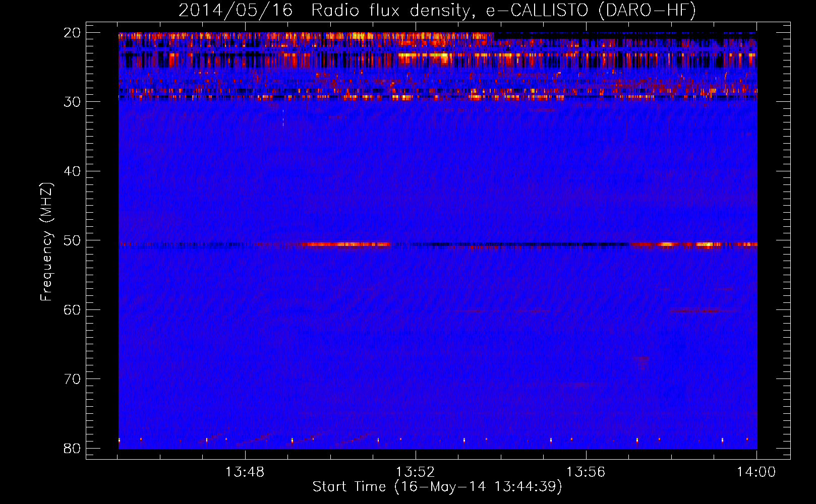Click the 13:48 time tick label
Image resolution: width=816 pixels, height=504 pixels.
(x=245, y=472)
